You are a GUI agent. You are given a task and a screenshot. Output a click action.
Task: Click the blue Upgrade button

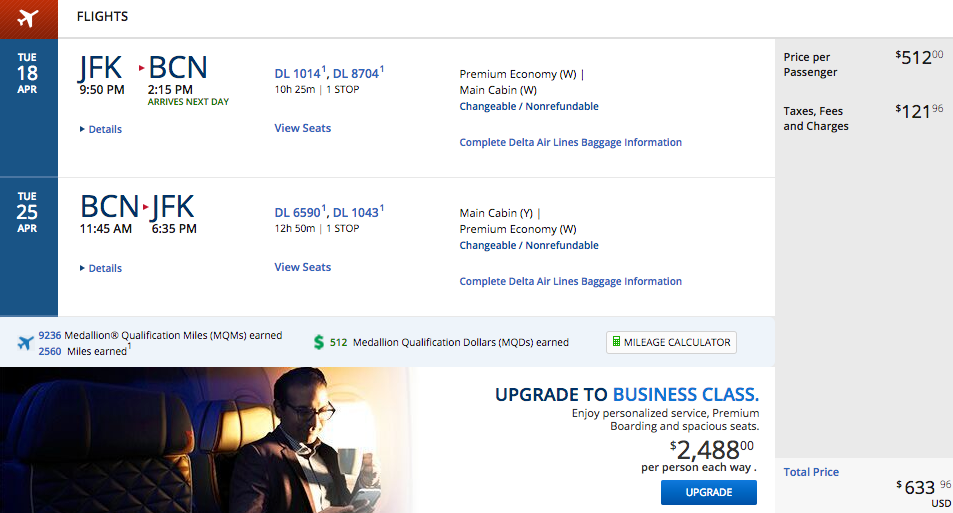point(709,492)
